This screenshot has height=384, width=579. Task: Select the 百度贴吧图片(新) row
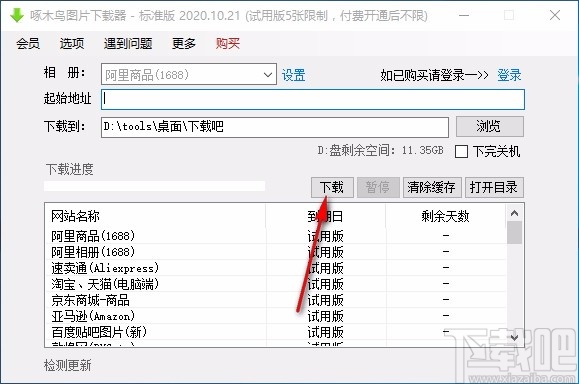tap(275, 332)
